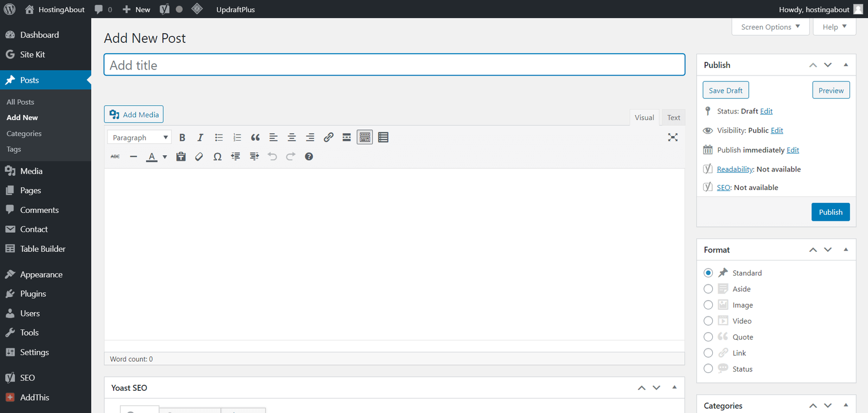Select the Aside post format
This screenshot has width=868, height=413.
pos(708,289)
